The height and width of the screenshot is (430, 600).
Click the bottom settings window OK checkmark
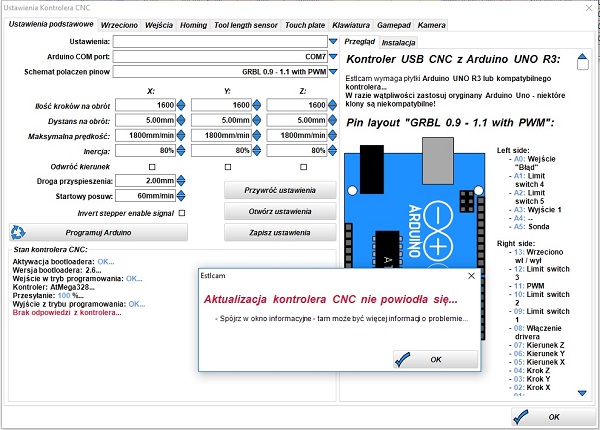pyautogui.click(x=521, y=417)
